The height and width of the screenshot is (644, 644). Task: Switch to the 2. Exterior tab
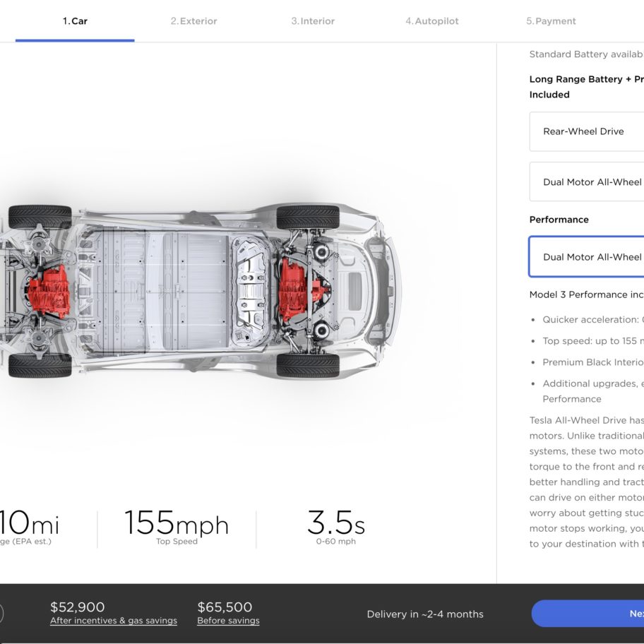coord(194,21)
